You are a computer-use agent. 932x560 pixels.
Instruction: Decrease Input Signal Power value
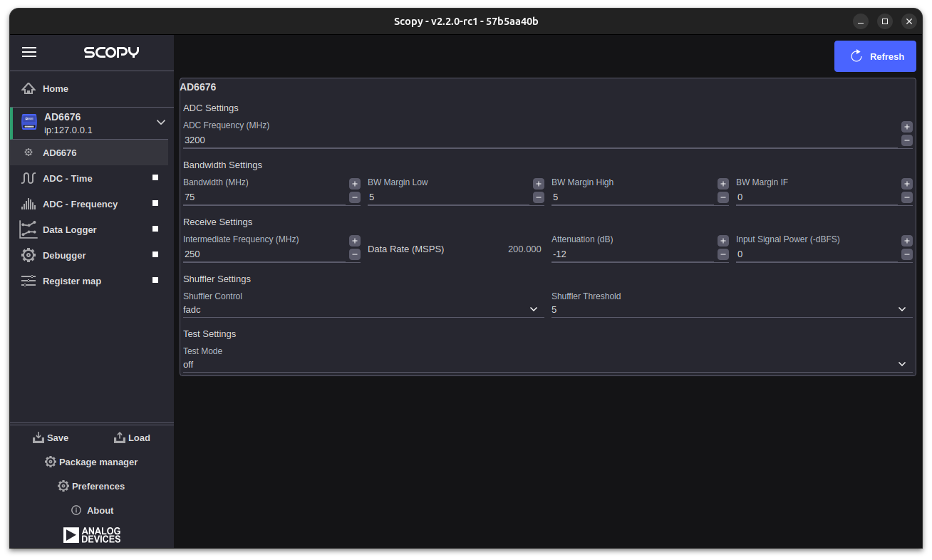[907, 254]
